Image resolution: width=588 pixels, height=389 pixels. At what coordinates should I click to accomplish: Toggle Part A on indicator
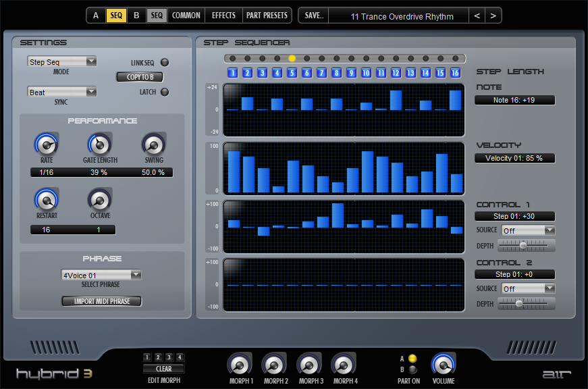coord(412,359)
